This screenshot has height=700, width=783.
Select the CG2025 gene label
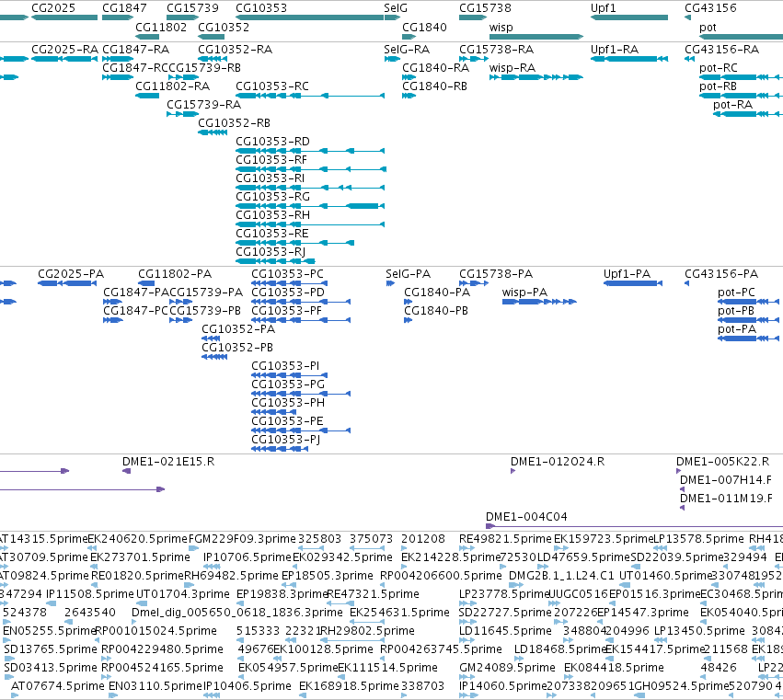(53, 8)
